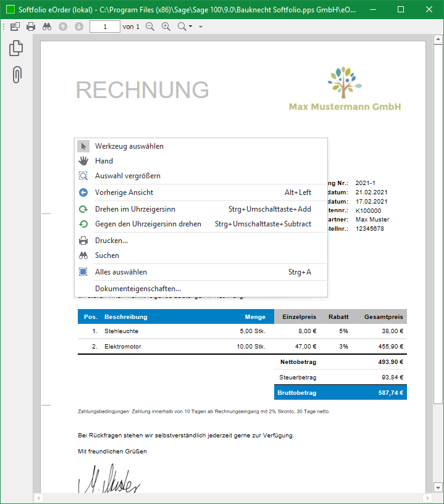
Task: Expand the toolbar overflow options arrow
Action: pyautogui.click(x=201, y=27)
